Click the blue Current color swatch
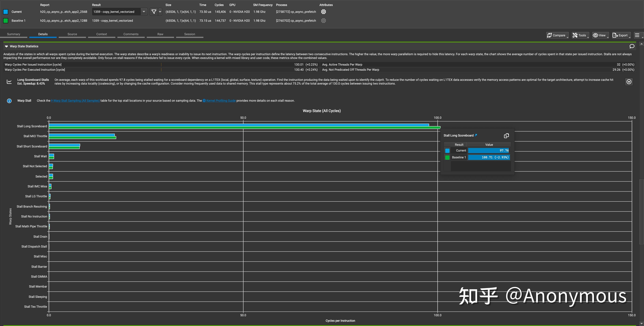Viewport: 644px width, 326px height. (6, 12)
